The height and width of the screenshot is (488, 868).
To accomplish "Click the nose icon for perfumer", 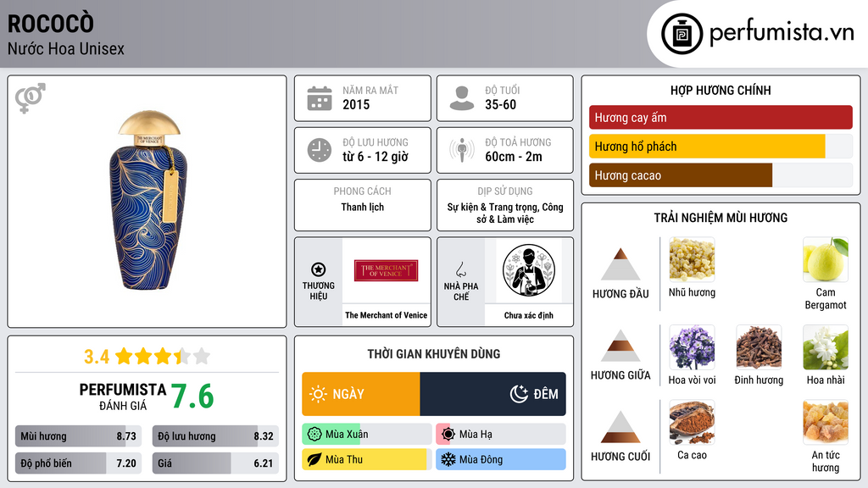I will point(460,269).
